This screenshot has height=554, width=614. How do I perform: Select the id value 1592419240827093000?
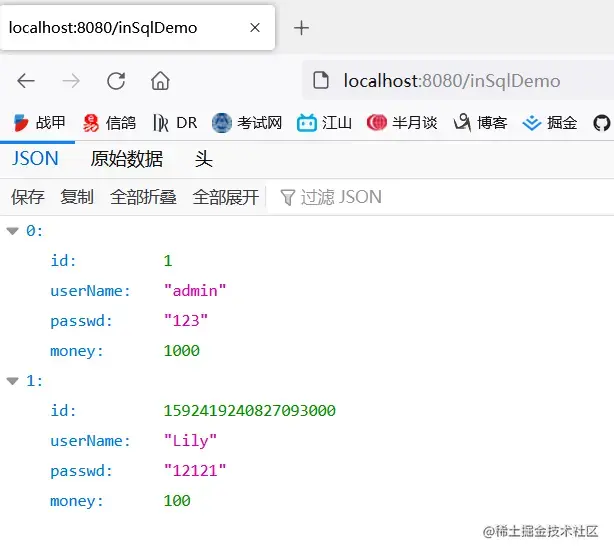click(249, 410)
